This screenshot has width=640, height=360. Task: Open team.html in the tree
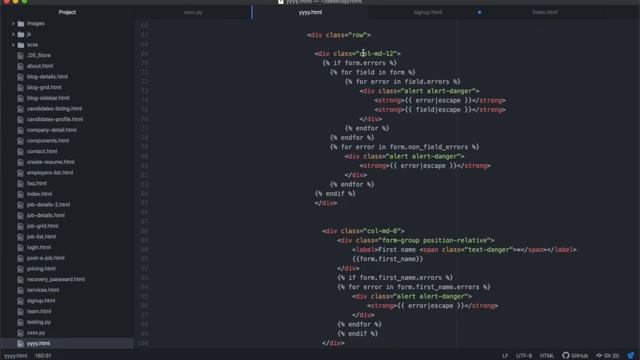point(39,311)
